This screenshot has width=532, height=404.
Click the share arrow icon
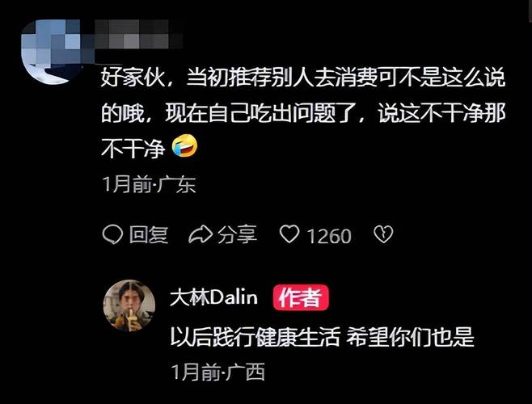tap(201, 235)
